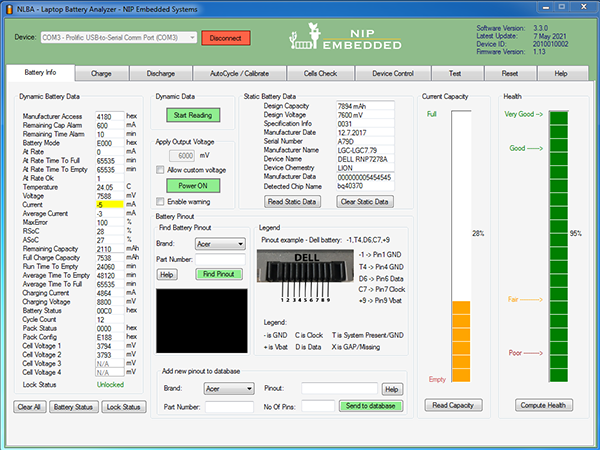The height and width of the screenshot is (450, 600).
Task: Go to the Device Control tab
Action: (x=392, y=73)
